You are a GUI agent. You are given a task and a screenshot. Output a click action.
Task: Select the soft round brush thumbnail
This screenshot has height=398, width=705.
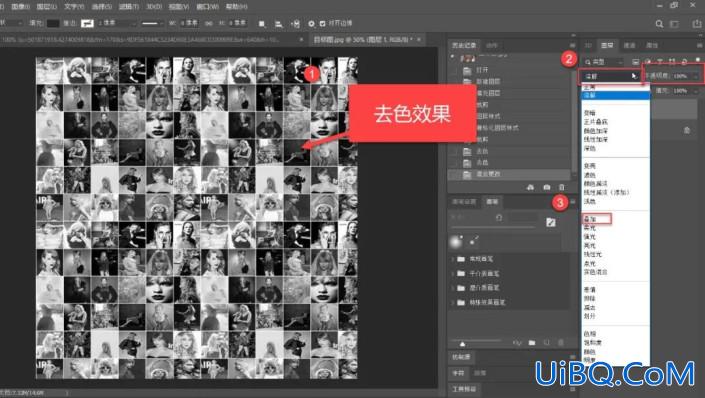456,241
